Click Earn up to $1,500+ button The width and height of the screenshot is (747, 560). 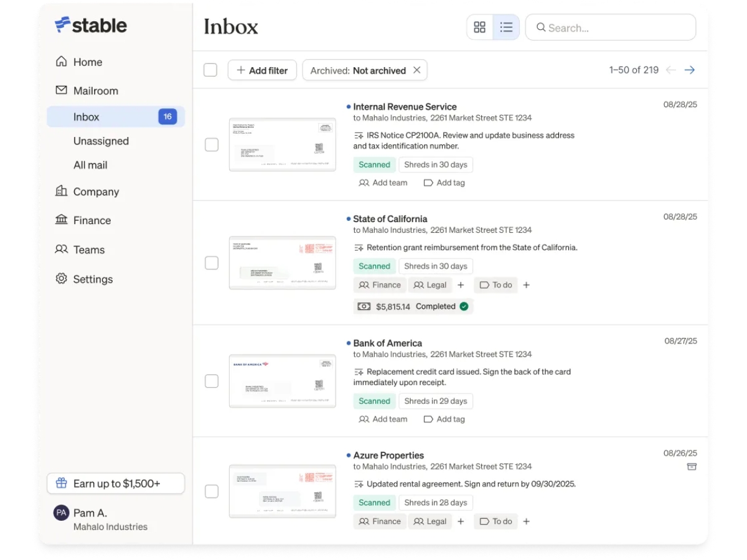(x=116, y=483)
